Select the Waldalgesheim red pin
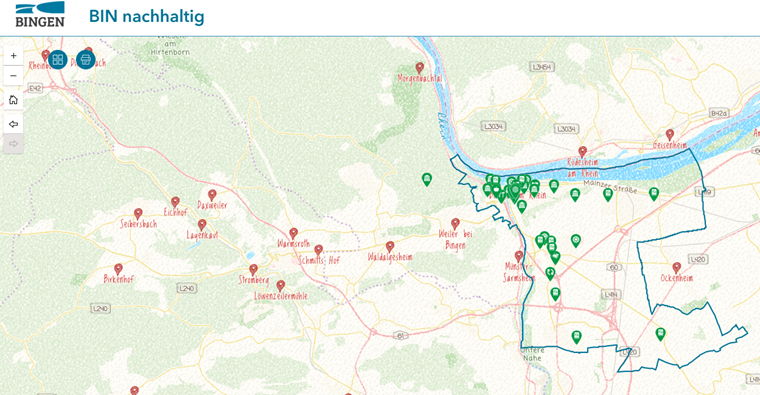The width and height of the screenshot is (760, 395). click(x=390, y=247)
